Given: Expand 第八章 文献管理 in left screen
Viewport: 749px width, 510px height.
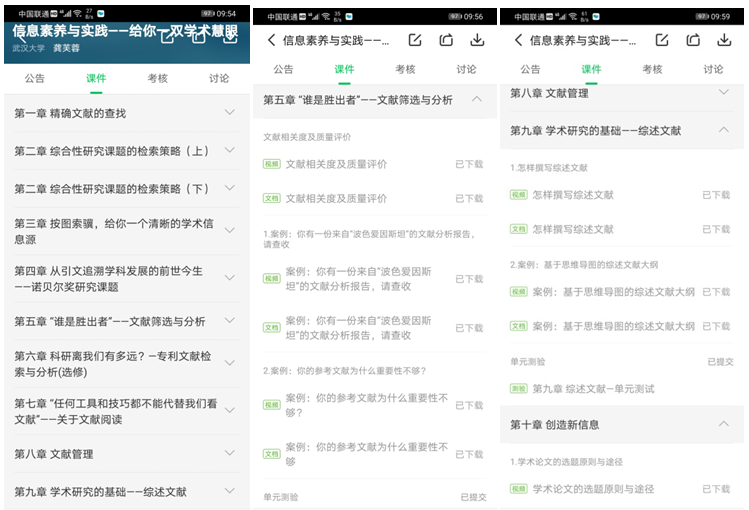Looking at the screenshot, I should (230, 453).
